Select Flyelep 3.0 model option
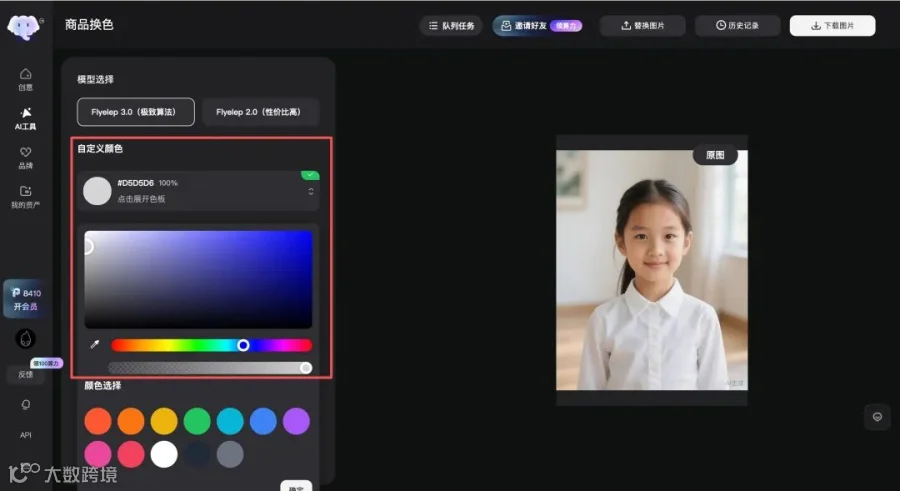Viewport: 900px width, 491px height. coord(135,112)
